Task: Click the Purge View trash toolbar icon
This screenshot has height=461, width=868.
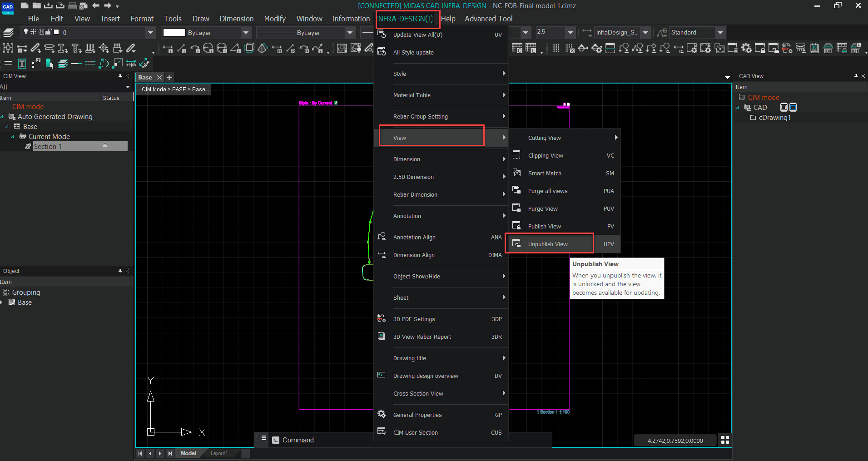Action: click(733, 48)
